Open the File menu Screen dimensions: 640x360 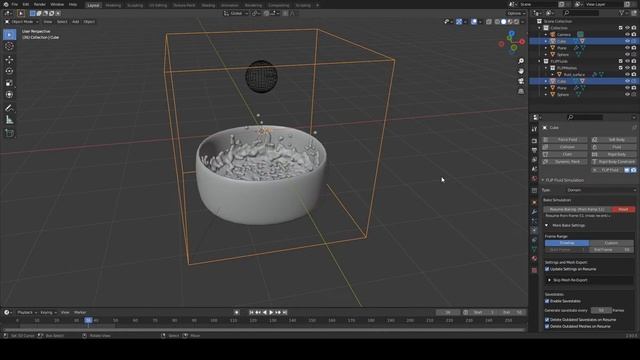[x=15, y=4]
